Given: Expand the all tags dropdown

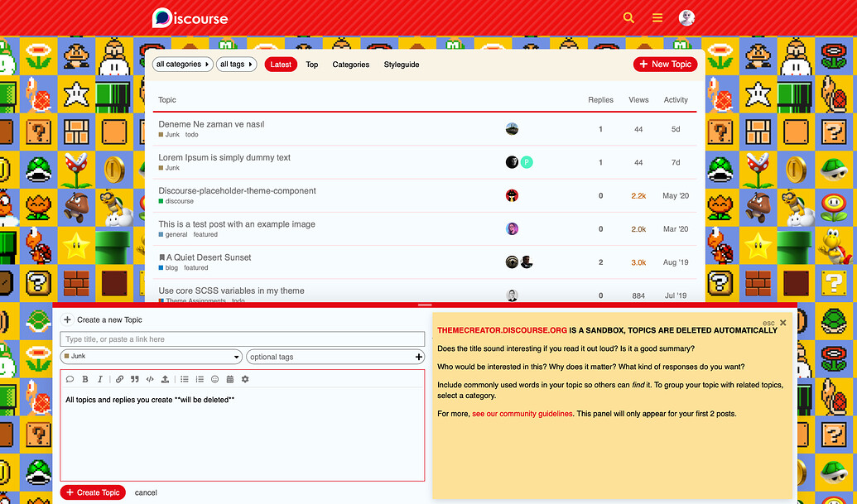Looking at the screenshot, I should 236,64.
